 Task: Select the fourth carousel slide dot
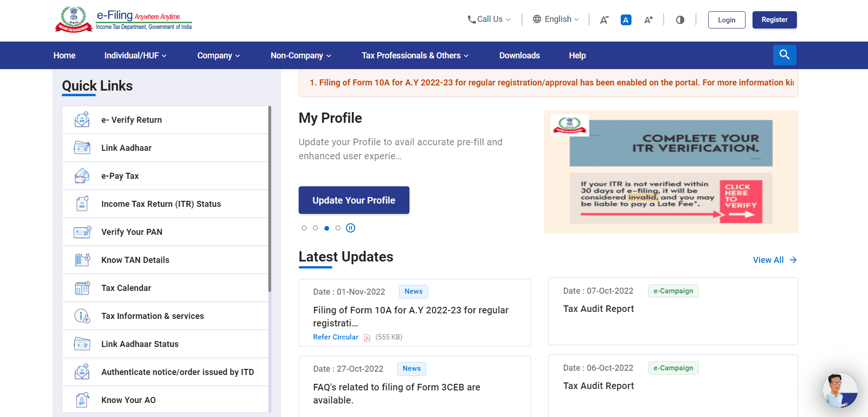coord(338,228)
